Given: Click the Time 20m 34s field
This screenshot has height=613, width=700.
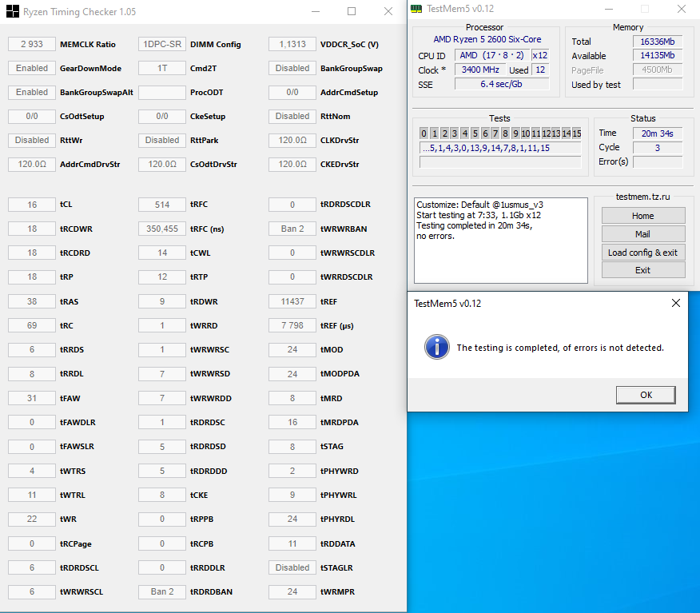Looking at the screenshot, I should point(658,133).
